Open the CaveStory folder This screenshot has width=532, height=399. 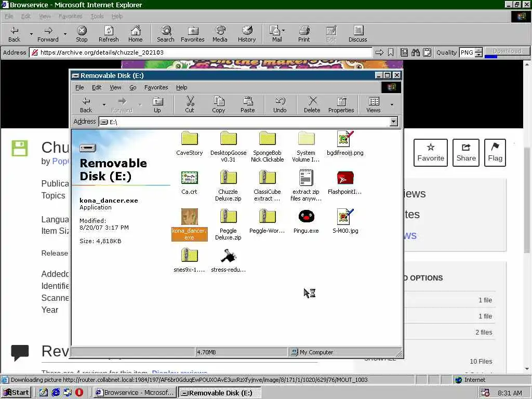tap(189, 143)
